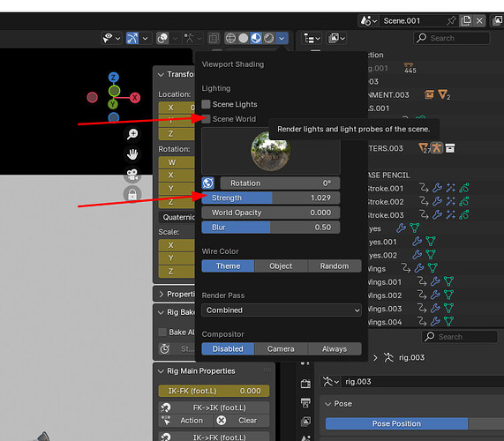This screenshot has width=504, height=441.
Task: Toggle viewport overlays icon
Action: [162, 38]
